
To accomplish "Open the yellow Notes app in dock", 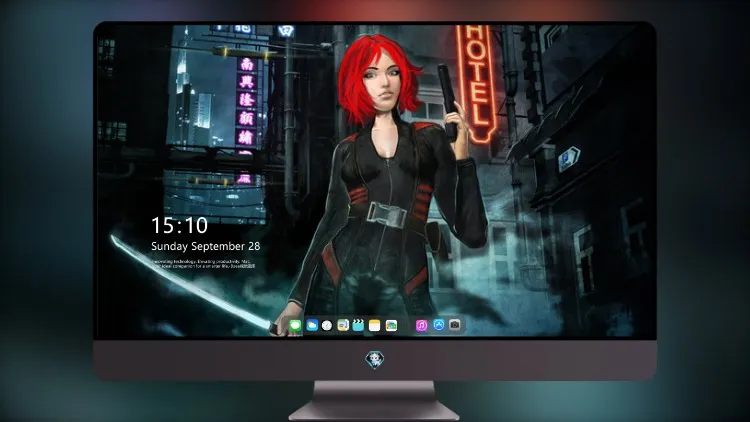I will click(375, 326).
